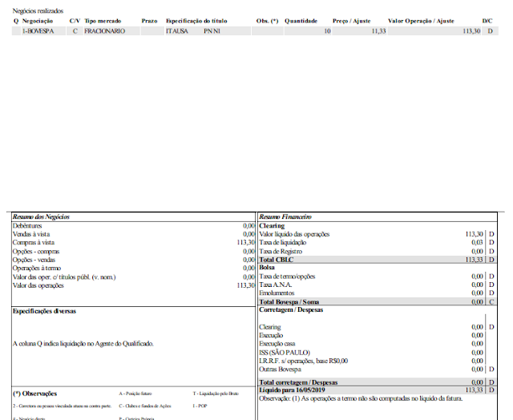Click the 0,03 liquidation fee value
Screen dimensions: 513x420
tap(477, 243)
